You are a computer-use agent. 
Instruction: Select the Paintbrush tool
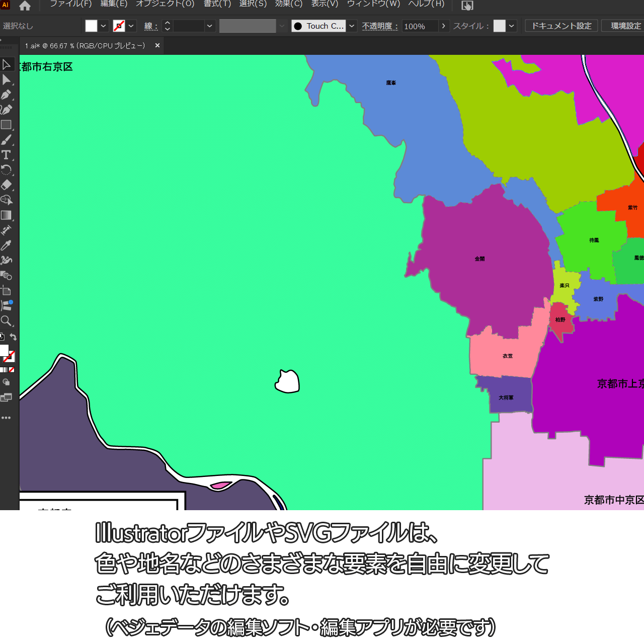click(x=6, y=140)
